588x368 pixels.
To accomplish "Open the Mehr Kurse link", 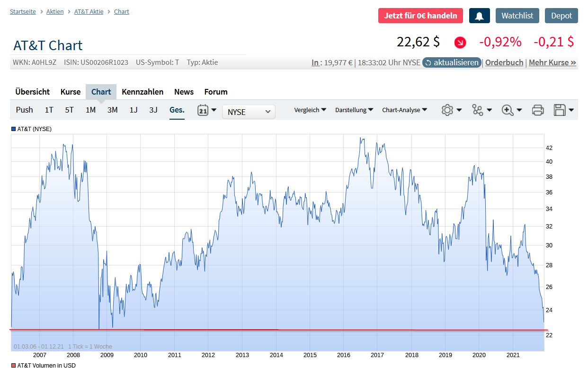I will coord(552,62).
